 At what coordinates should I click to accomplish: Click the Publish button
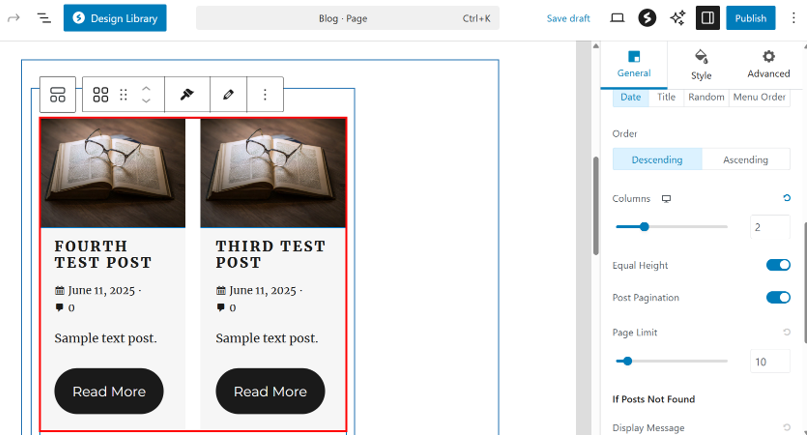[x=750, y=18]
